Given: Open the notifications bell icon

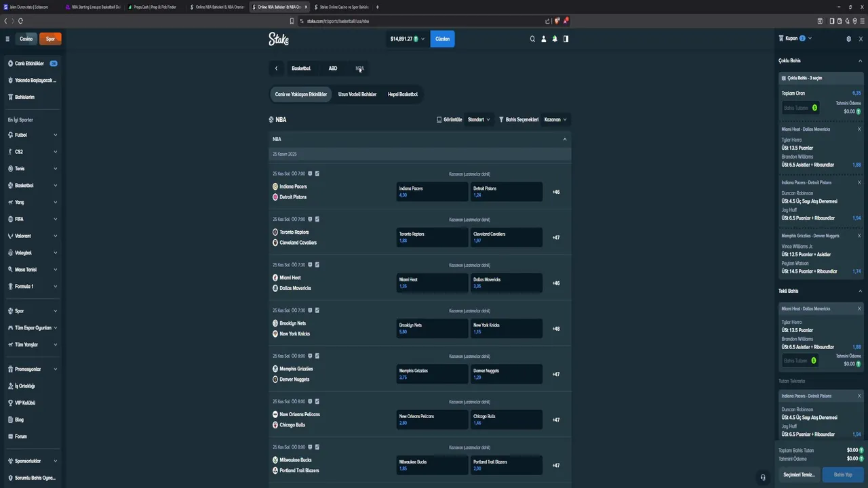Looking at the screenshot, I should (x=555, y=39).
